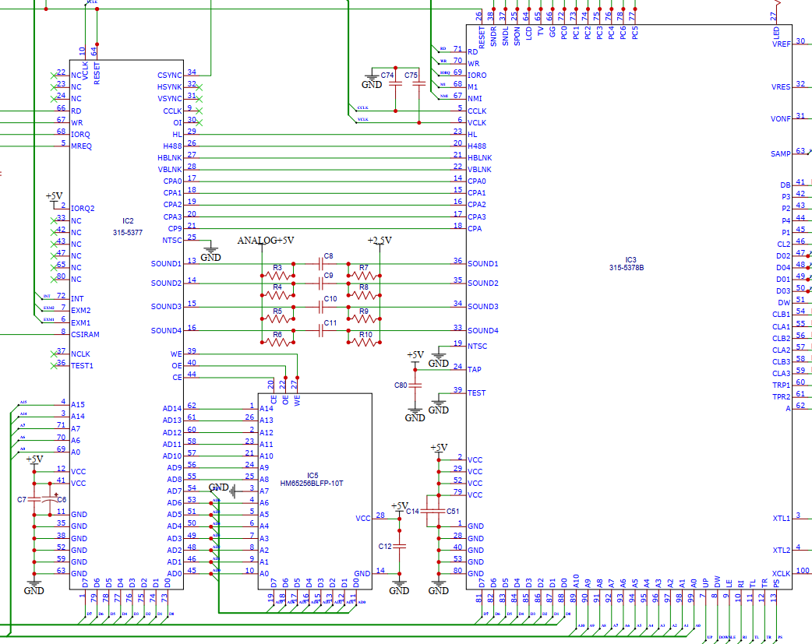
Task: Select resistor R3 symbol
Action: coord(277,276)
